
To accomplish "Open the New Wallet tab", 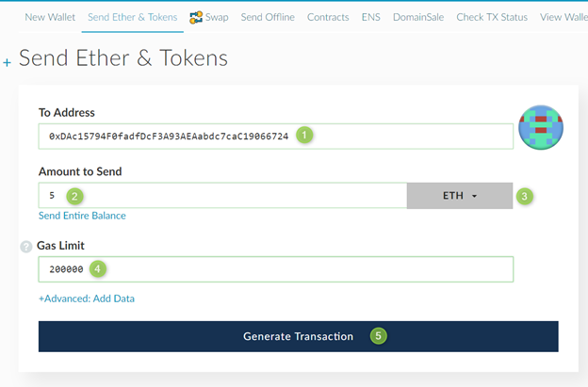I will click(50, 17).
